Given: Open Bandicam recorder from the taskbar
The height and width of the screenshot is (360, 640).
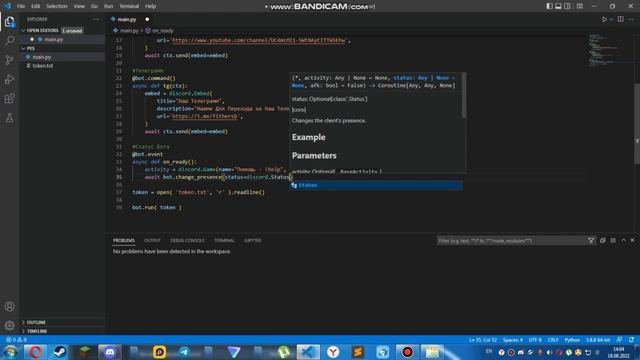Looking at the screenshot, I should click(407, 352).
